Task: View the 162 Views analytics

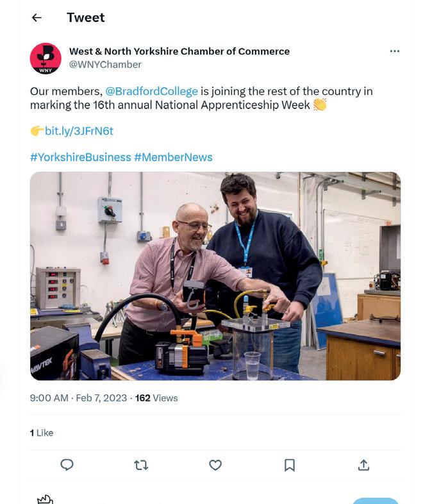Action: click(x=156, y=398)
